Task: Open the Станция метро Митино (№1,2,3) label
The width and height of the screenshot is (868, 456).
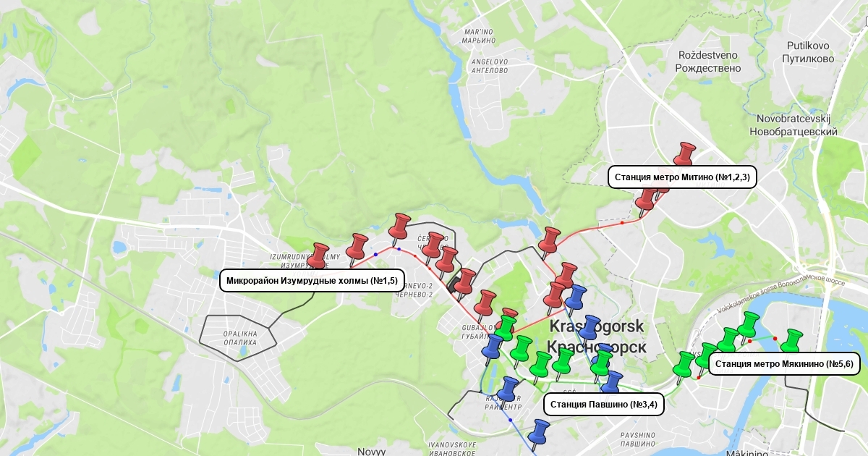Action: 682,177
